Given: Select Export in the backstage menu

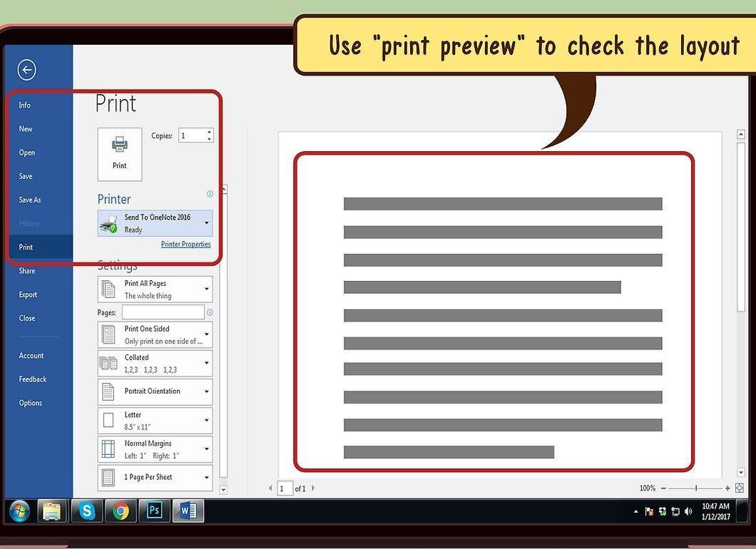Looking at the screenshot, I should coord(28,294).
